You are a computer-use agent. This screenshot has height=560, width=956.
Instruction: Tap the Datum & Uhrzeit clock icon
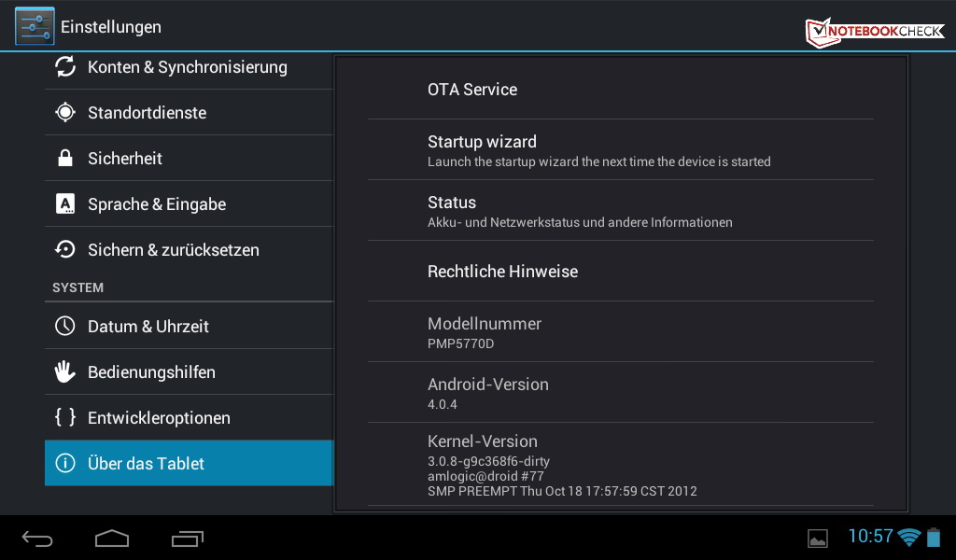click(65, 327)
